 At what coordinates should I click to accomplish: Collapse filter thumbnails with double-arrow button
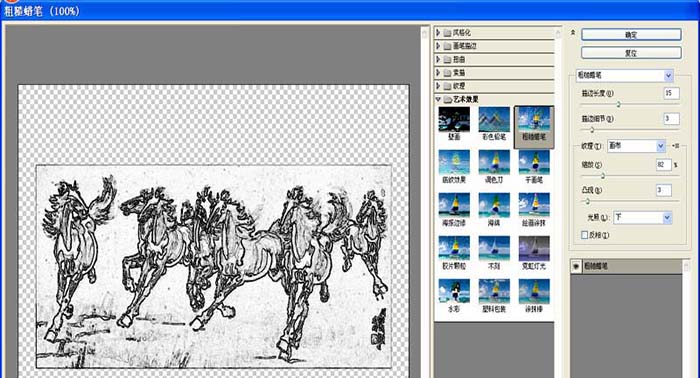(x=573, y=33)
